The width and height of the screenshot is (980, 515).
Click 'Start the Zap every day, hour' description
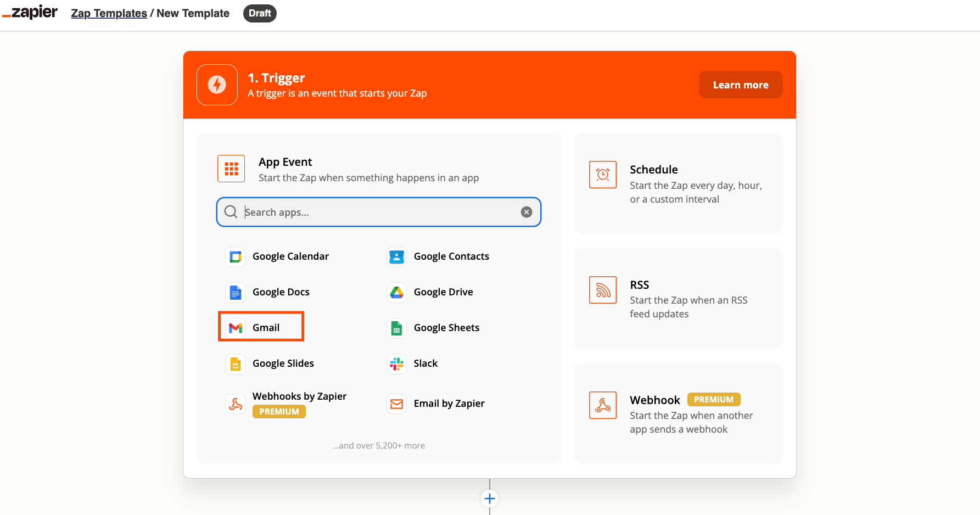coord(696,192)
